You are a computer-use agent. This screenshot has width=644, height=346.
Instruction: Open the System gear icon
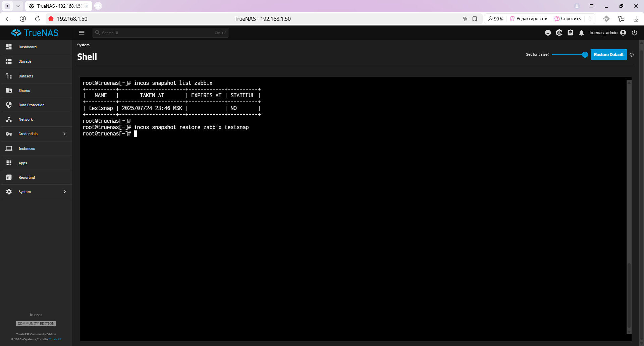tap(9, 192)
